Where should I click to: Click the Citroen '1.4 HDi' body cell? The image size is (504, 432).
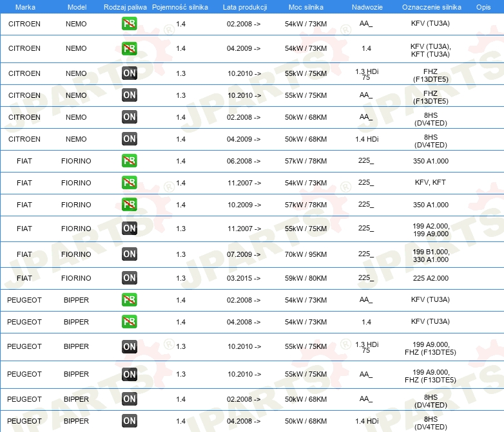coord(367,139)
